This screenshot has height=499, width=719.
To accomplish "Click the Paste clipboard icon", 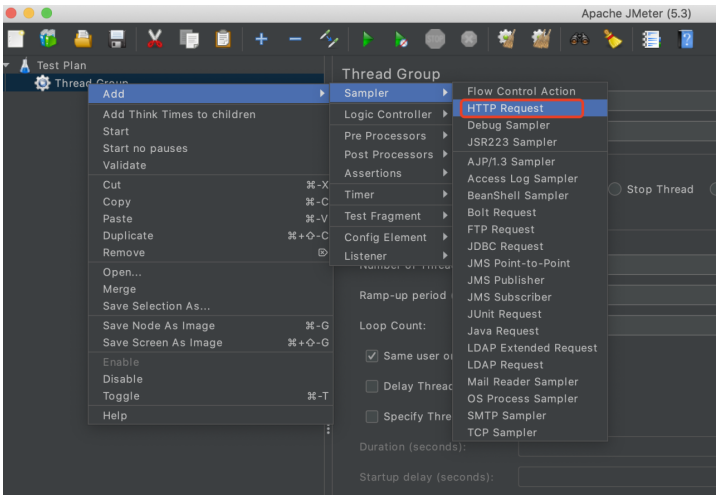I will pos(223,39).
